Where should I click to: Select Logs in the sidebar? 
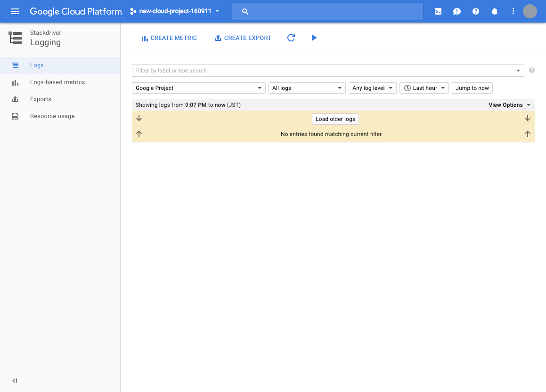[x=60, y=65]
